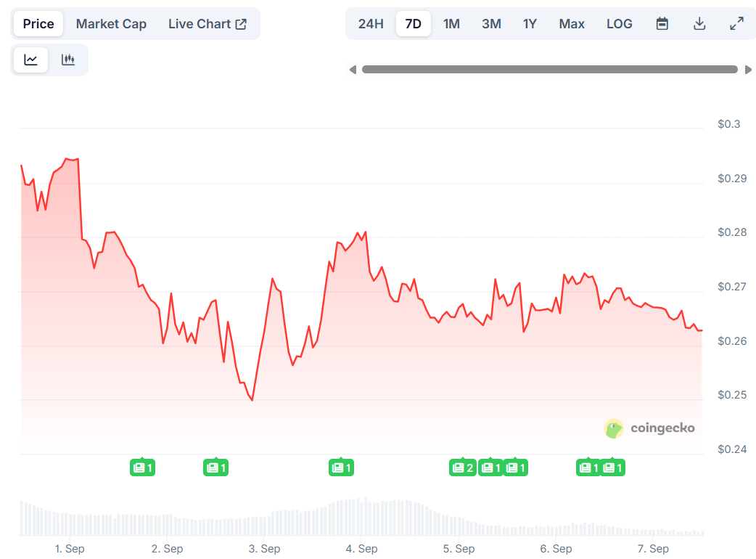Screen dimensions: 756x559
Task: Open news marker before 4. Sep
Action: tap(341, 468)
